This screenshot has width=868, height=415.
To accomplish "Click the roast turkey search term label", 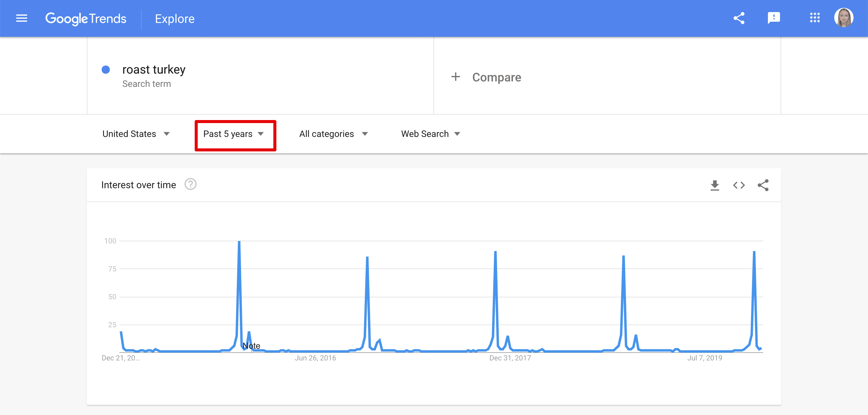I will point(154,69).
